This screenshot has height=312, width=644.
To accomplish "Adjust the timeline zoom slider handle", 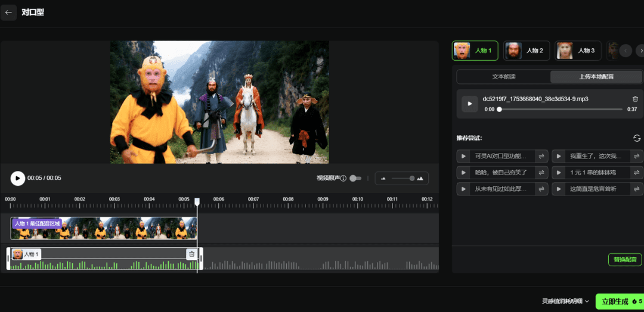I will [x=411, y=179].
